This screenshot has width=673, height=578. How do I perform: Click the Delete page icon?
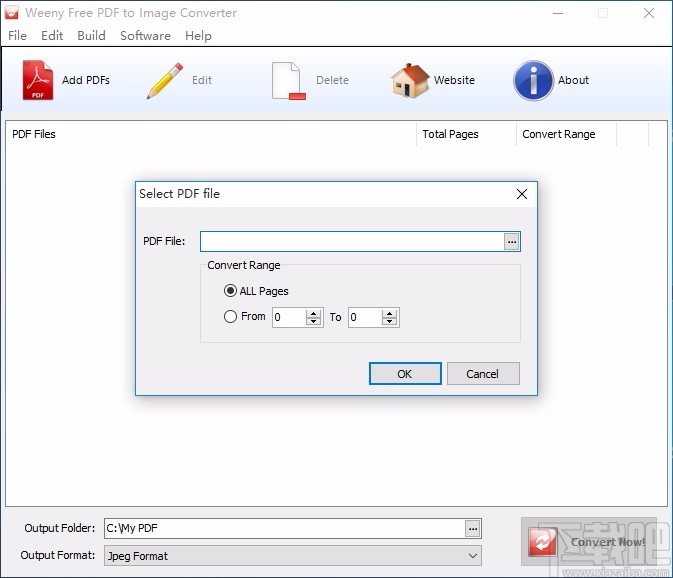click(288, 81)
